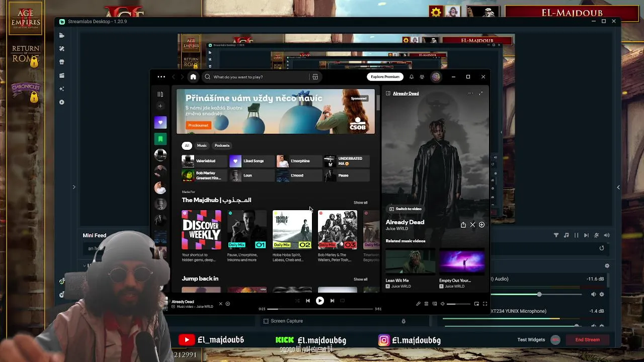Open lyrics microphone icon in player bar

coord(418,304)
